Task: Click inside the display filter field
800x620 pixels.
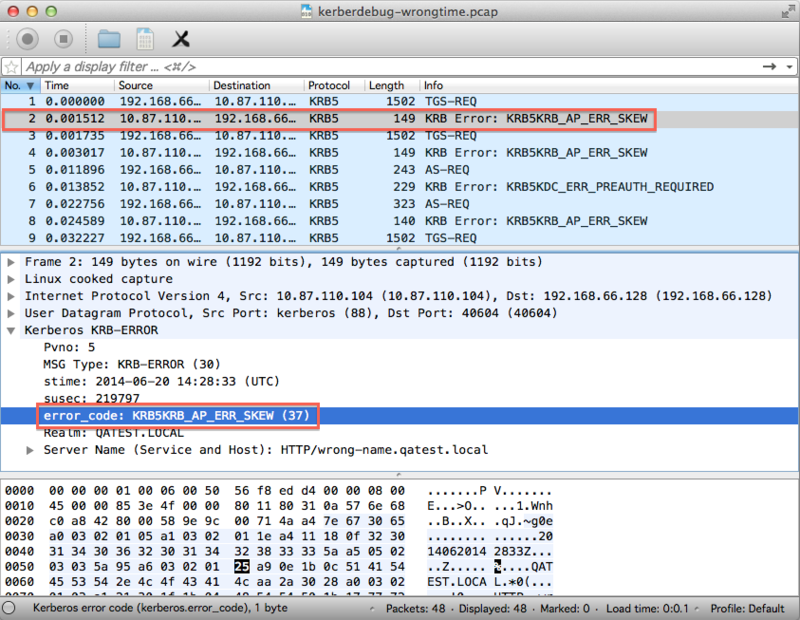Action: [390, 67]
